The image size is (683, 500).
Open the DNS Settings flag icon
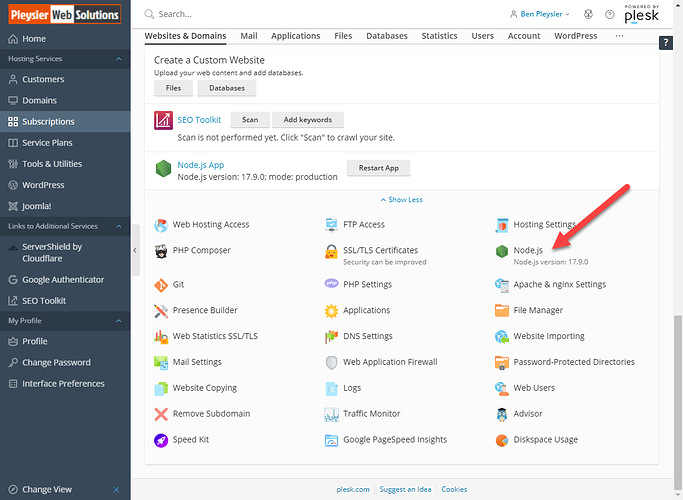[331, 336]
